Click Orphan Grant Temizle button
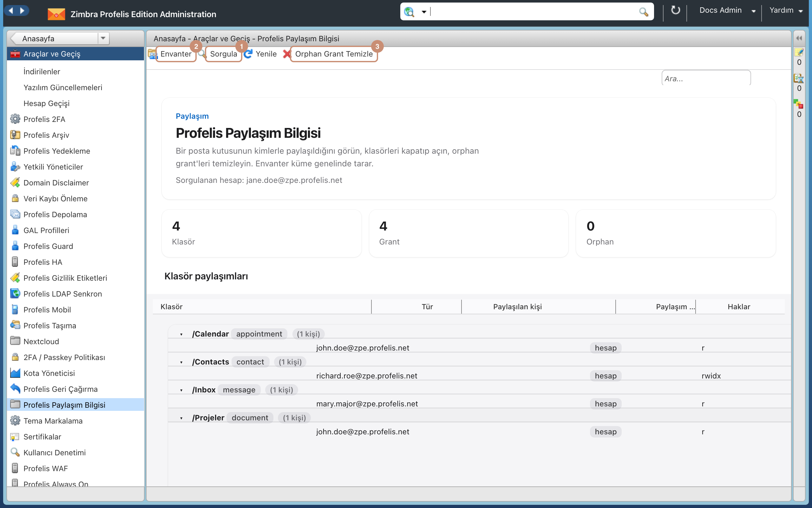Image resolution: width=812 pixels, height=508 pixels. [x=334, y=54]
